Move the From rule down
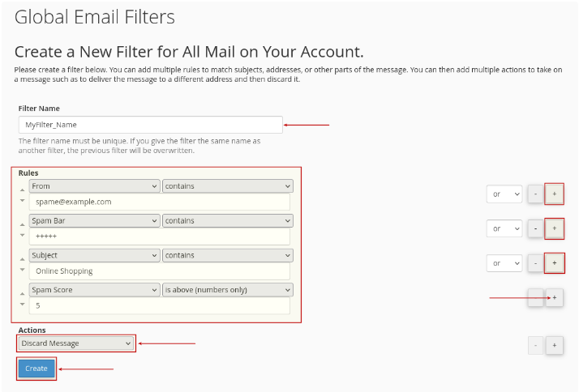The height and width of the screenshot is (392, 579). [22, 201]
